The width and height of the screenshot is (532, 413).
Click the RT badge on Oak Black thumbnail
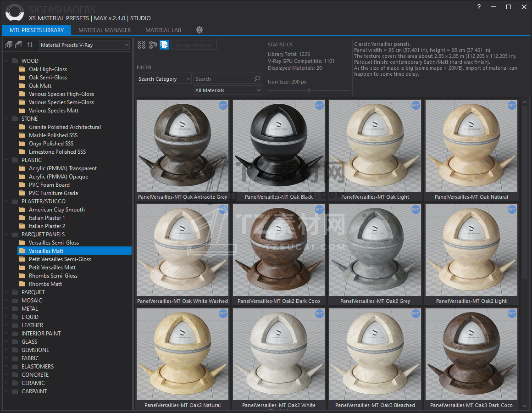pyautogui.click(x=319, y=106)
